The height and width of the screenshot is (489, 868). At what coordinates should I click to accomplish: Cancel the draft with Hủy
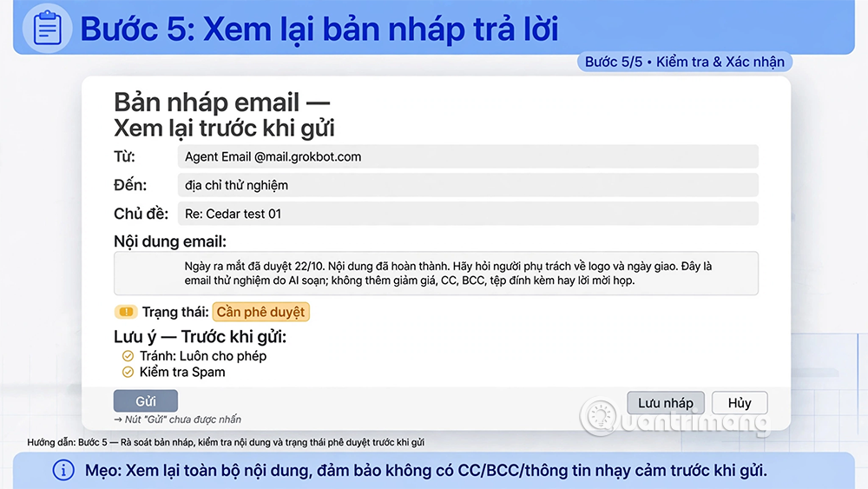[740, 403]
